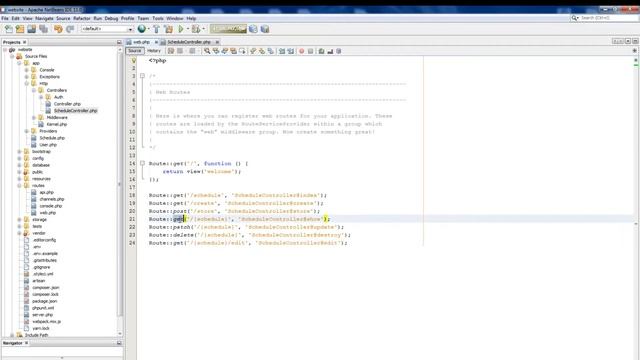The image size is (640, 360).
Task: Click the search magnifier icon at top right
Action: pos(575,18)
